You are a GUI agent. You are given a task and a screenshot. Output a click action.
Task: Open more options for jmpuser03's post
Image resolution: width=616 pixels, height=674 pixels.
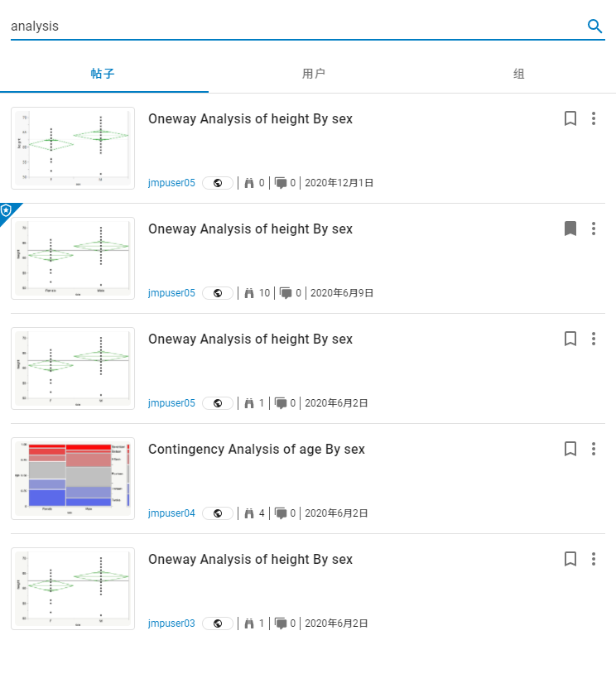pyautogui.click(x=594, y=559)
